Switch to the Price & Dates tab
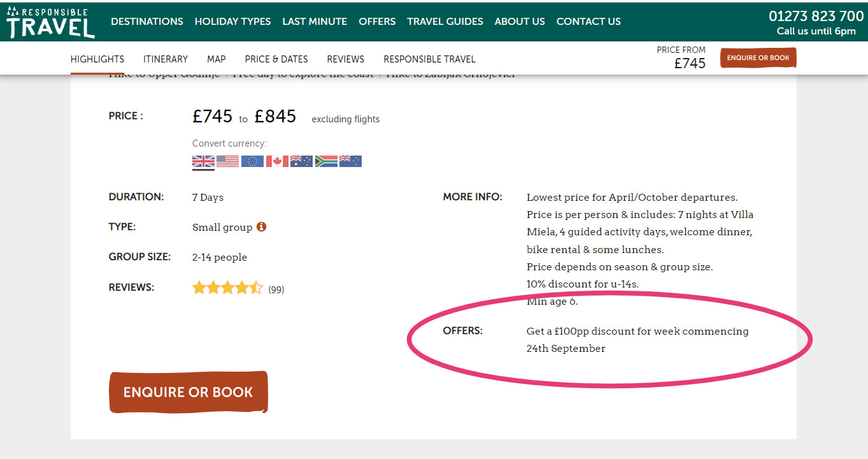 [x=276, y=59]
